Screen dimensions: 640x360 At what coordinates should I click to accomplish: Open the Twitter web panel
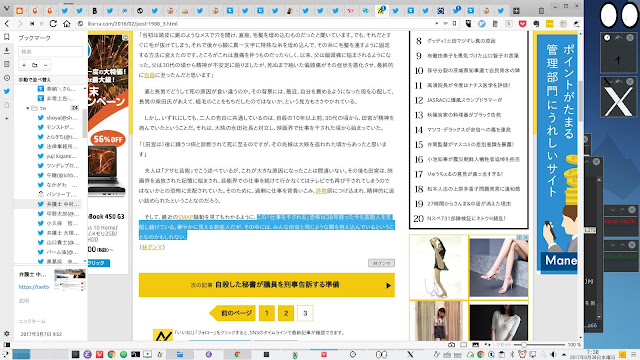[7, 91]
